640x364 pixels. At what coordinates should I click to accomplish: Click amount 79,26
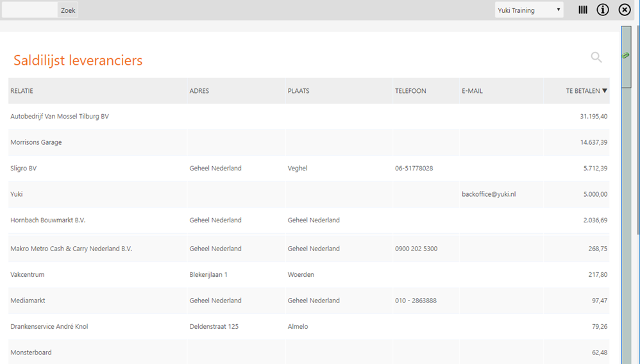(x=600, y=326)
